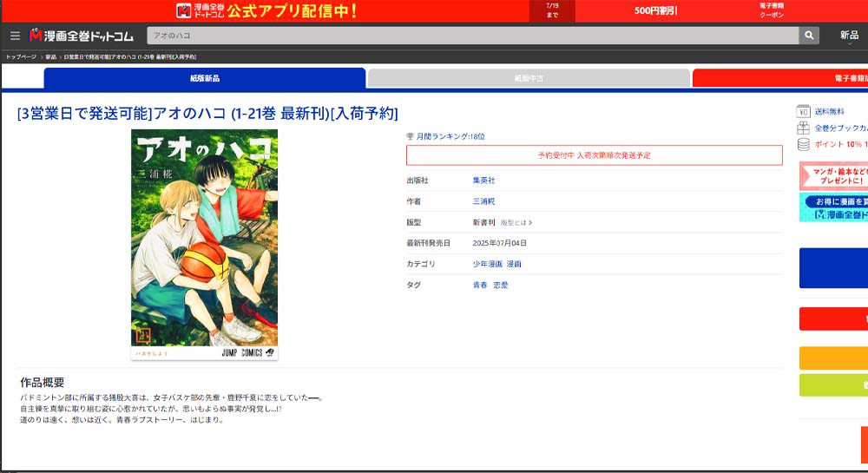This screenshot has width=868, height=473.
Task: Open the 青春 tag
Action: tap(480, 285)
